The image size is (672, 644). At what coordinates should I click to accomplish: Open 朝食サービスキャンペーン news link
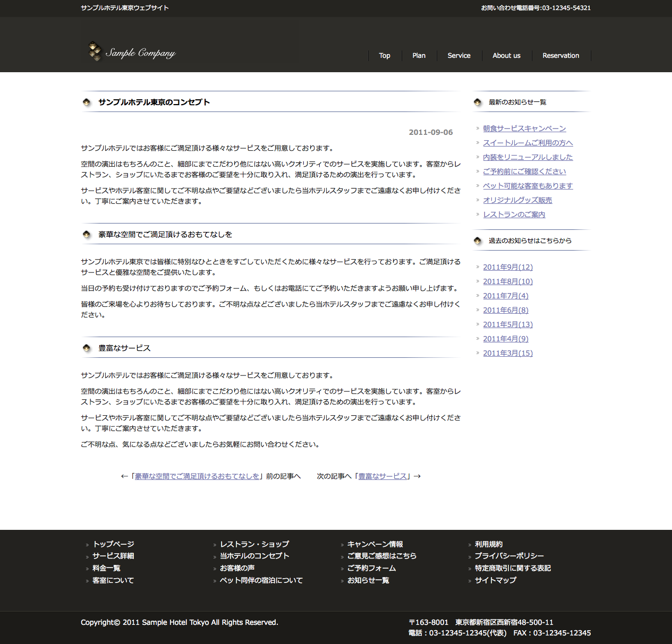(524, 128)
